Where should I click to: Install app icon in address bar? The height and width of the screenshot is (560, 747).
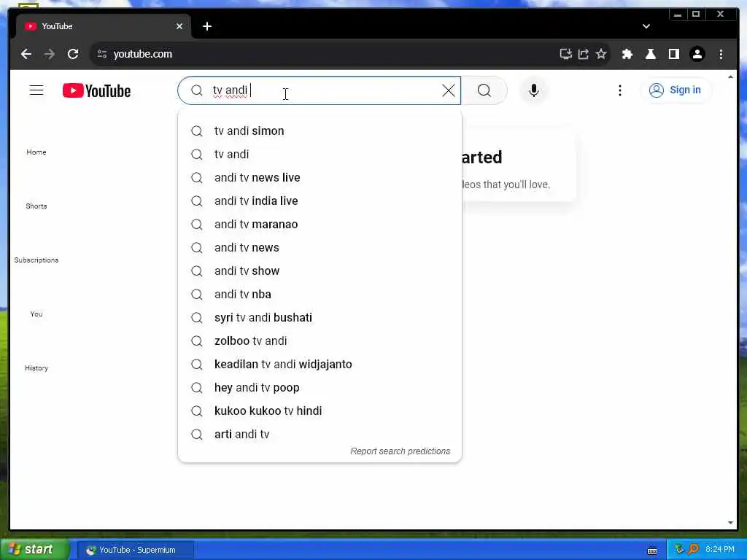point(565,54)
